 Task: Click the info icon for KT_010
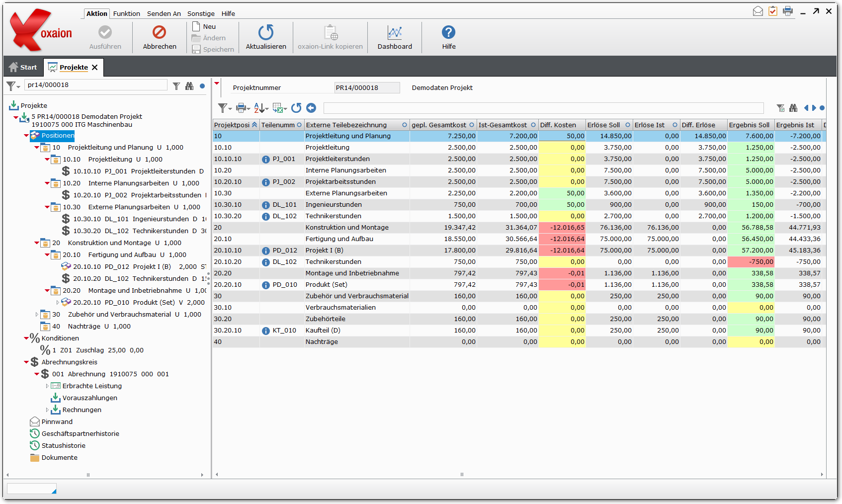pos(266,331)
